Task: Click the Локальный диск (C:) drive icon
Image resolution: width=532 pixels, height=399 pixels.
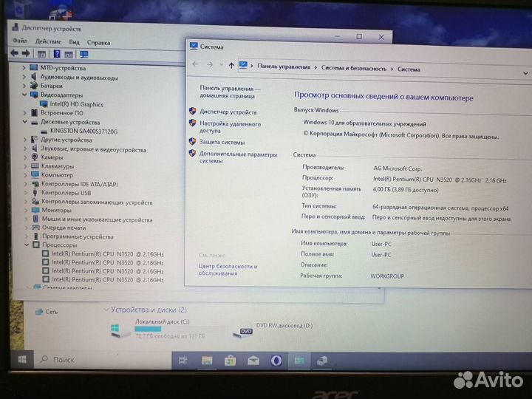Action: [120, 331]
